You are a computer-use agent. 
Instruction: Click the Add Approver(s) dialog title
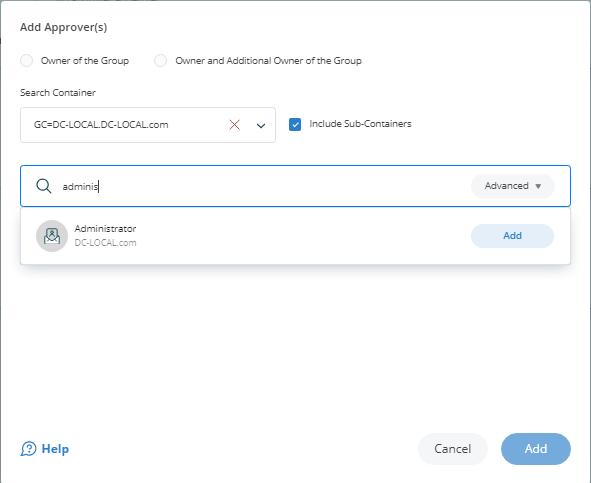64,27
